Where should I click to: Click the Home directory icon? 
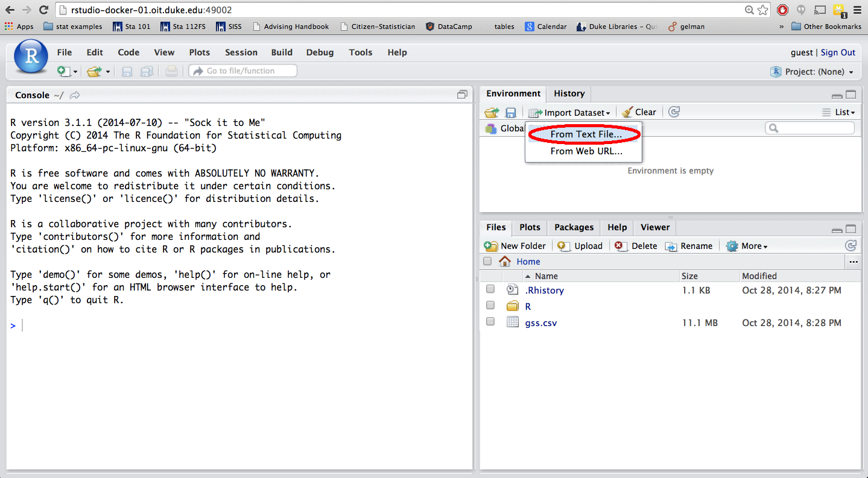click(x=505, y=262)
